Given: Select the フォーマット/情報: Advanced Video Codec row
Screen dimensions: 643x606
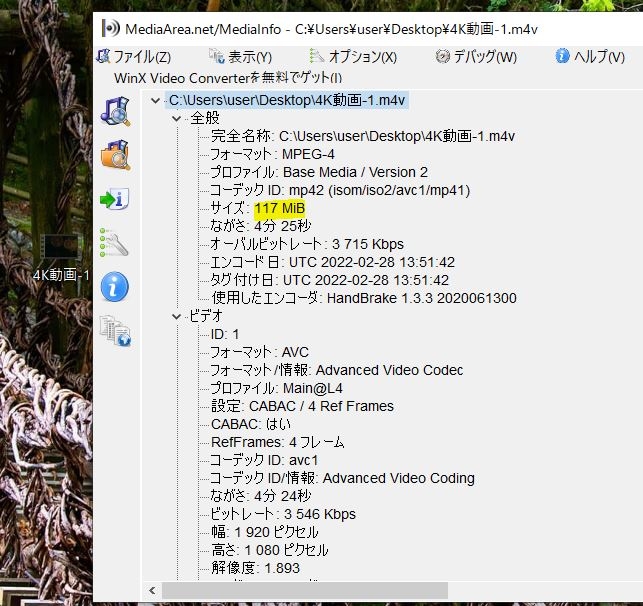Looking at the screenshot, I should point(337,370).
